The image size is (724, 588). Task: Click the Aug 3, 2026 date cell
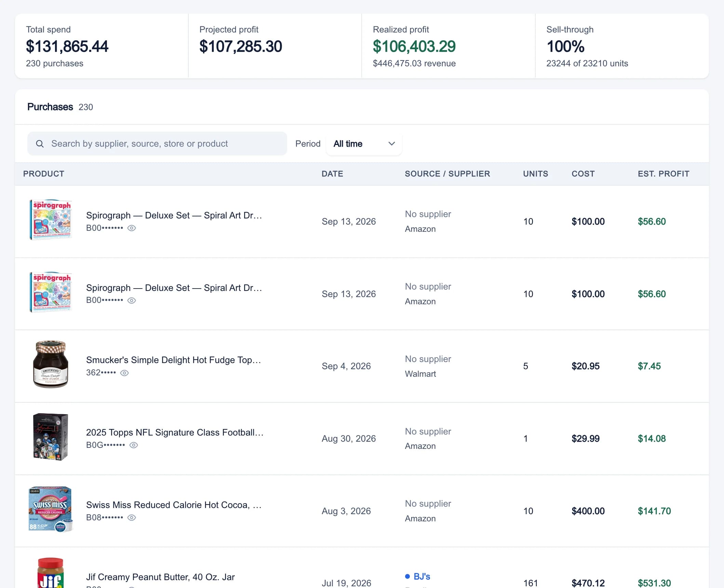coord(346,511)
